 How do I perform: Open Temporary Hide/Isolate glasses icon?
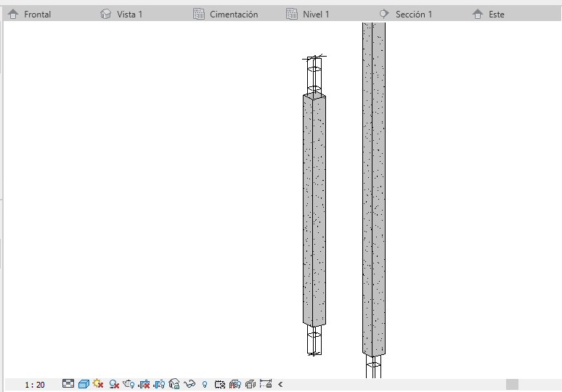tap(190, 384)
